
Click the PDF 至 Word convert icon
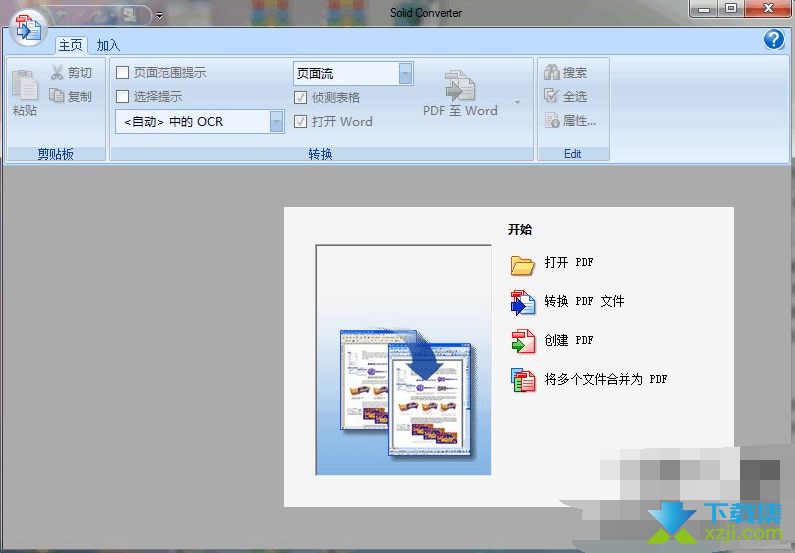click(x=459, y=86)
